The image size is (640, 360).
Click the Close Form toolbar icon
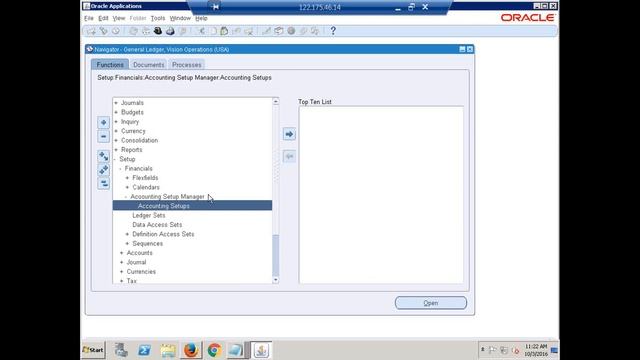click(182, 31)
